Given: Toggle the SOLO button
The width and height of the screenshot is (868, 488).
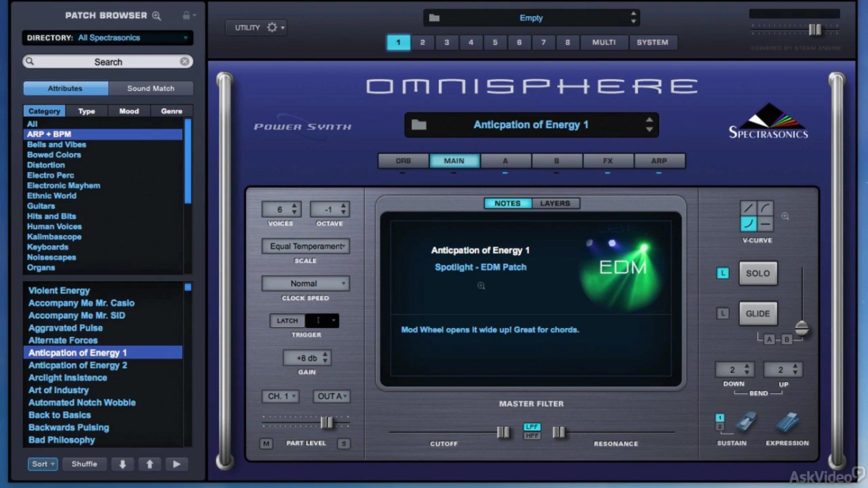Looking at the screenshot, I should coord(758,273).
